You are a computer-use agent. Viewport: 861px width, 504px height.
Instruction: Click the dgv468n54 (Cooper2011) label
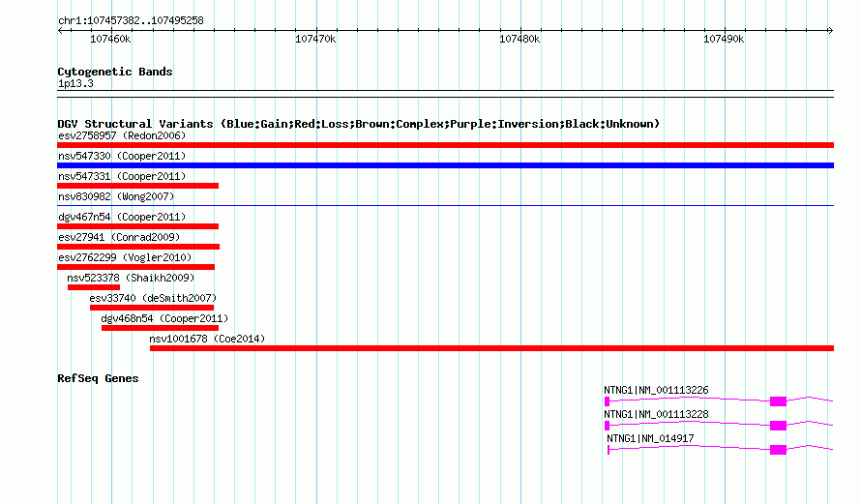164,318
